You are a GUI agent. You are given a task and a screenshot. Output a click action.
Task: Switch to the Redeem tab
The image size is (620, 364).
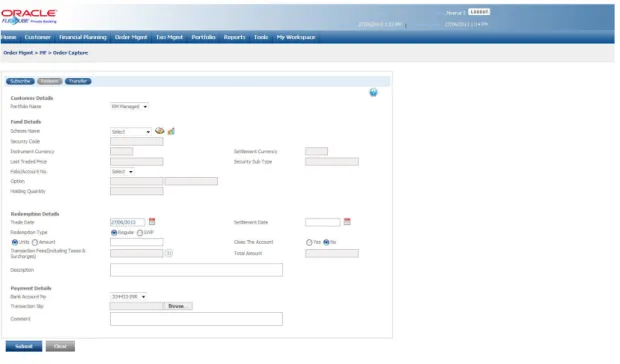pyautogui.click(x=50, y=81)
